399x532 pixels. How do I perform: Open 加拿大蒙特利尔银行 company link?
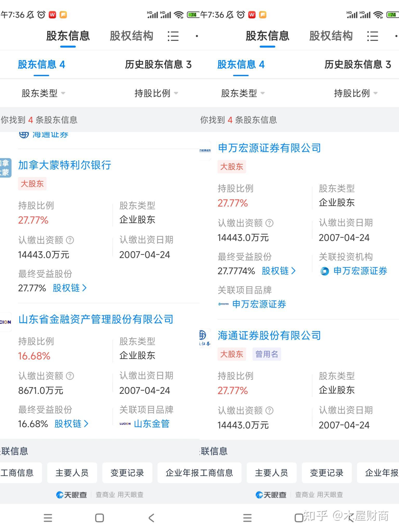click(65, 165)
